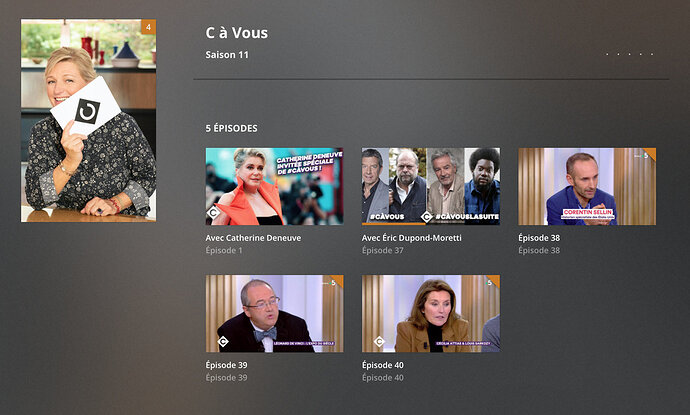Click the gray Épisode 1 subtitle
This screenshot has height=415, width=690.
[224, 250]
